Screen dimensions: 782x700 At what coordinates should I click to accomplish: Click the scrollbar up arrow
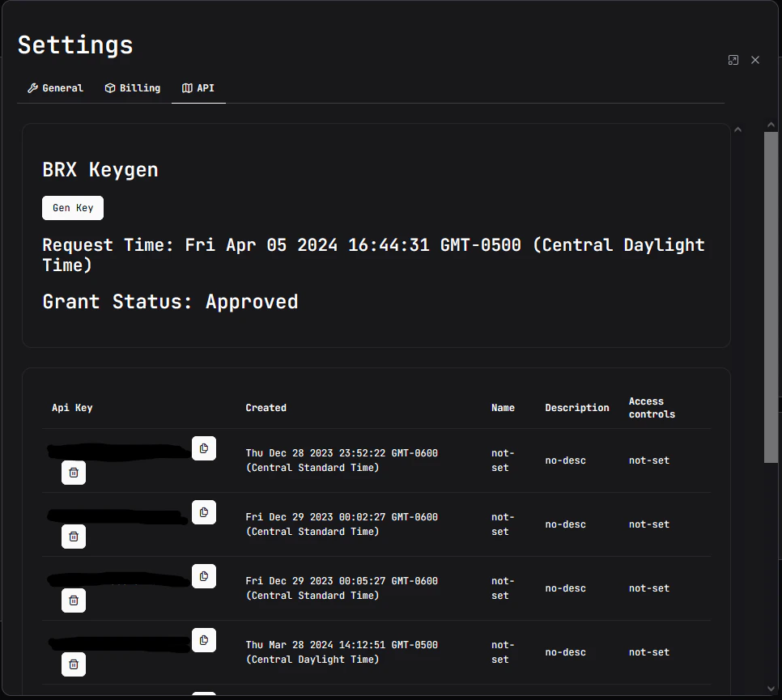(x=771, y=125)
